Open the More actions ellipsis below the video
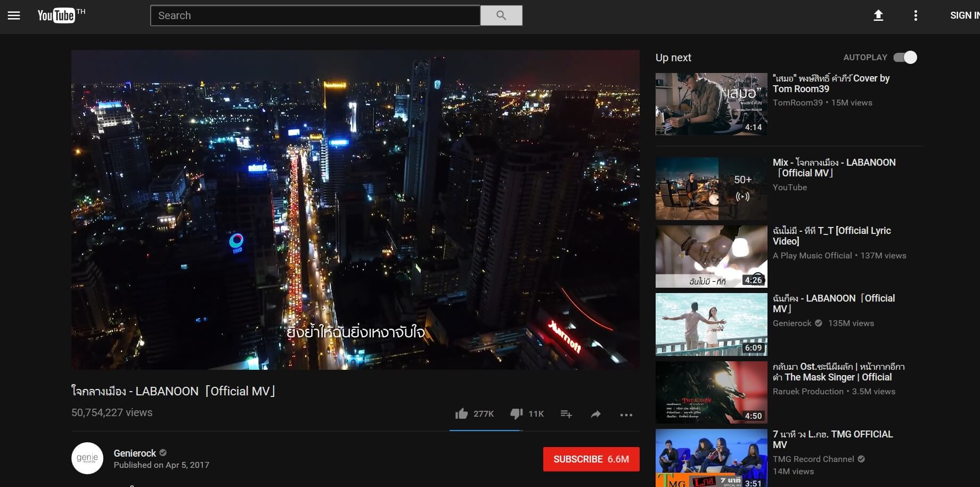 pos(626,415)
